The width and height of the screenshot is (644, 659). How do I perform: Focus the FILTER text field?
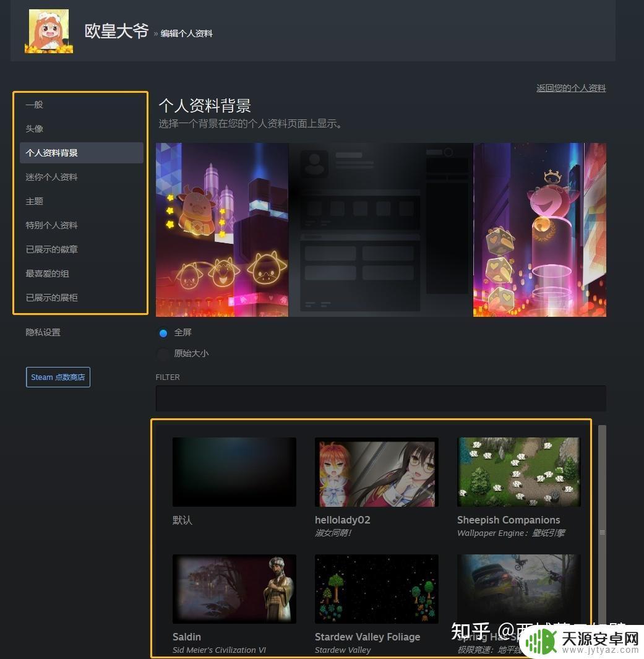tap(380, 398)
